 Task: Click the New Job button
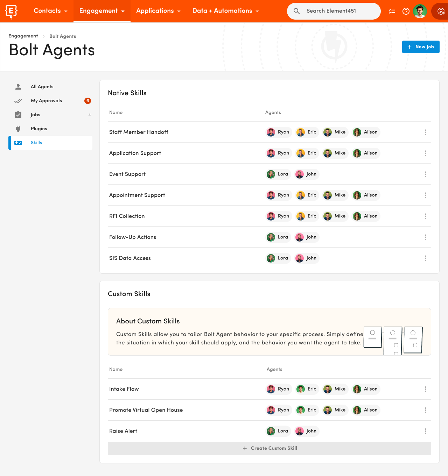pos(421,47)
